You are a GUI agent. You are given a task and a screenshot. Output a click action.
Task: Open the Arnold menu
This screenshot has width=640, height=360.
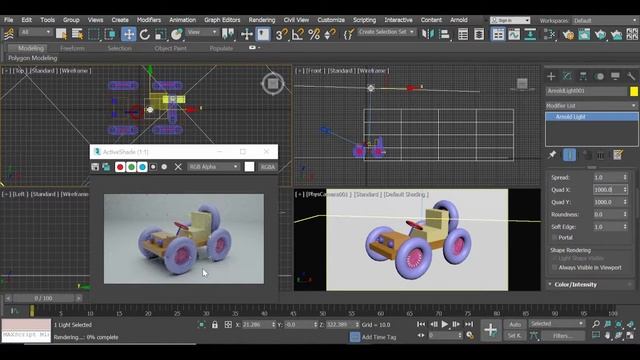(459, 20)
